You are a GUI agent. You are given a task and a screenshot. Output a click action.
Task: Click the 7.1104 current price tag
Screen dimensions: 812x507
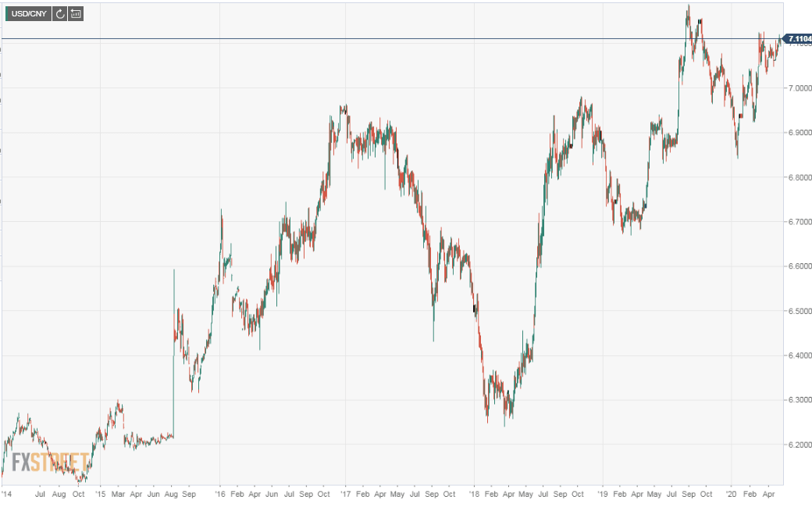tap(799, 38)
